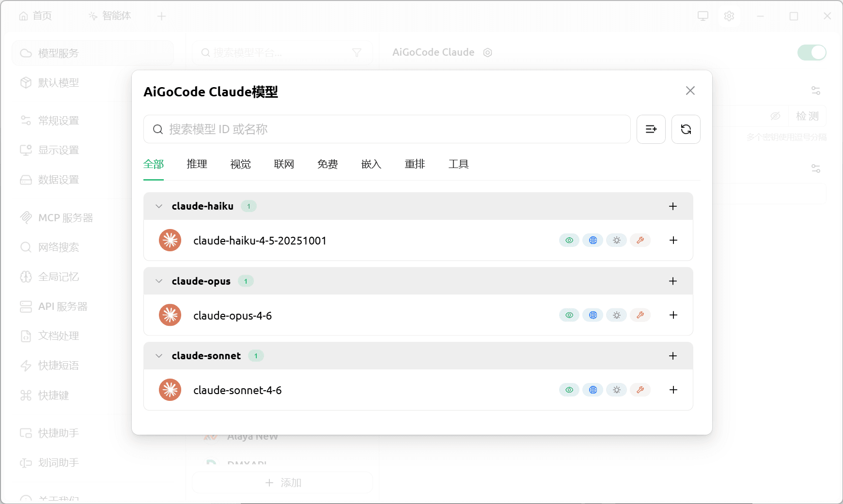The image size is (843, 504).
Task: Click web globe tag on claude-sonnet-4-6
Action: 593,390
